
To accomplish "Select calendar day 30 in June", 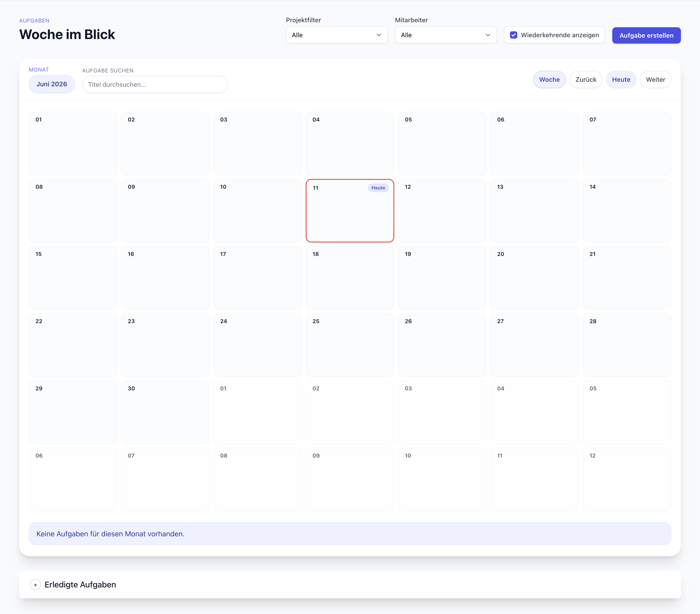I will 165,412.
